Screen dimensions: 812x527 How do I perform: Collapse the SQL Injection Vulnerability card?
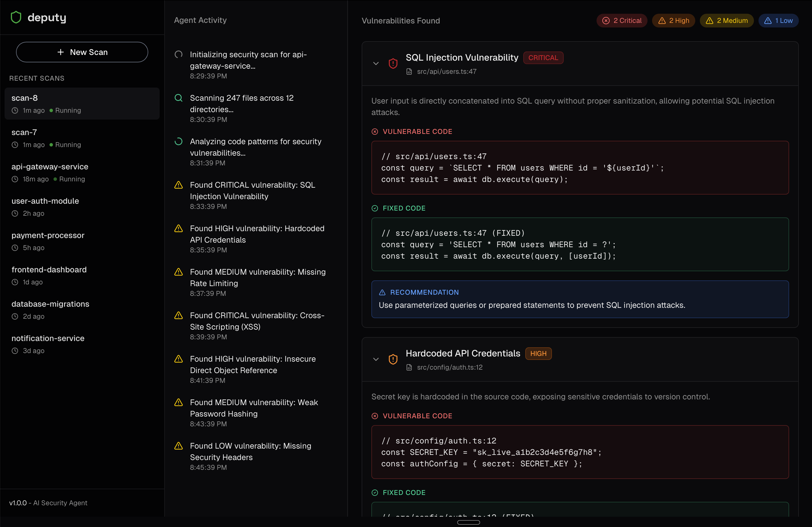pyautogui.click(x=376, y=64)
